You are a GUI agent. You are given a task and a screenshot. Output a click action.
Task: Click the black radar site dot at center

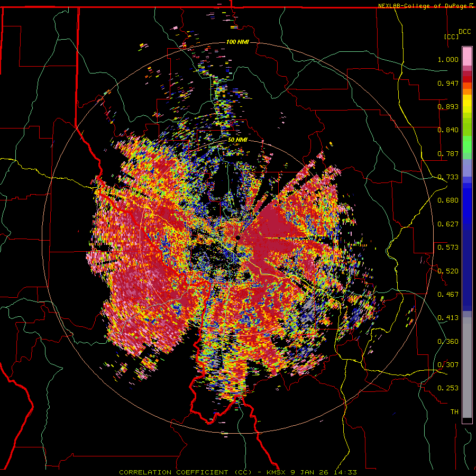pyautogui.click(x=238, y=237)
